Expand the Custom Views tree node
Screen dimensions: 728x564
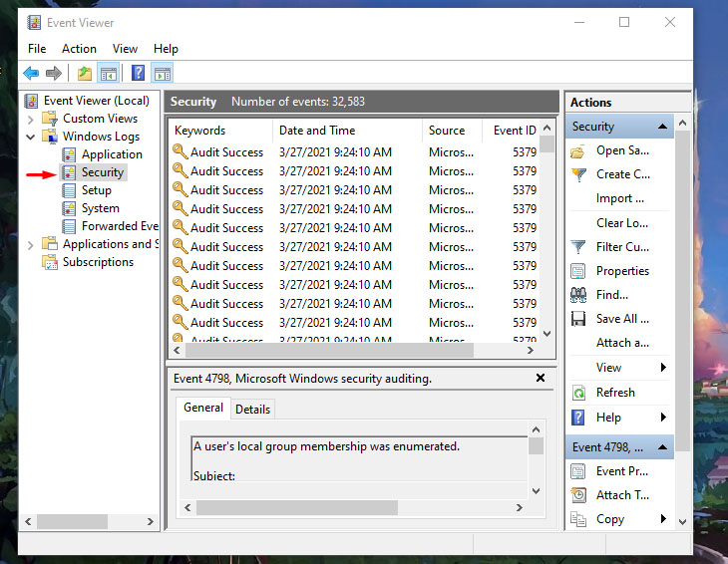[31, 119]
